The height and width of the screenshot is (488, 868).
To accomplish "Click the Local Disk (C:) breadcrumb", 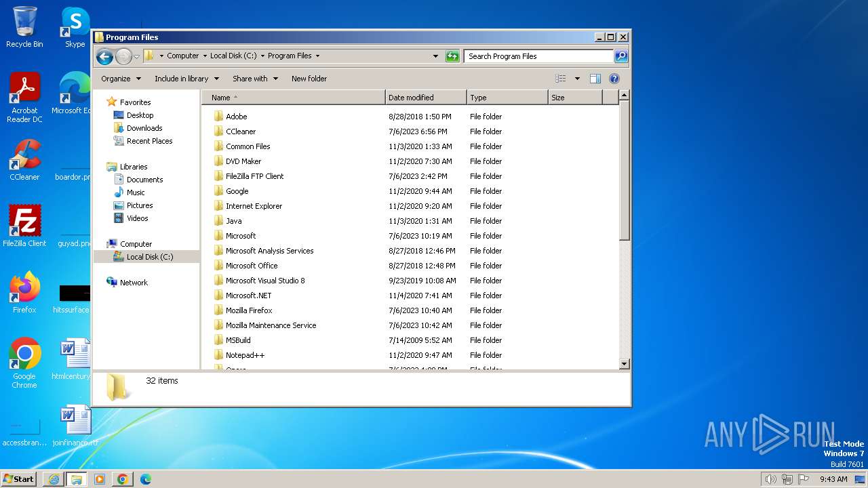I will [233, 56].
